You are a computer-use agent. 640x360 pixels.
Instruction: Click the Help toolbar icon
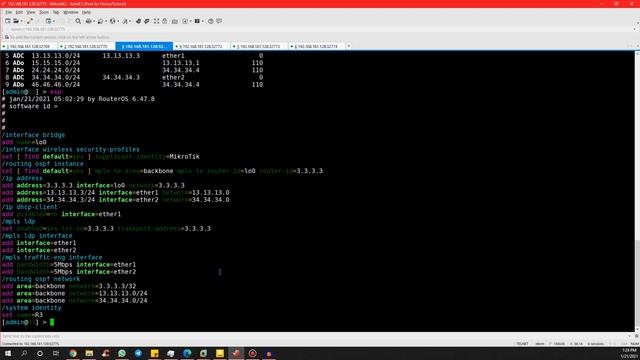tap(211, 21)
